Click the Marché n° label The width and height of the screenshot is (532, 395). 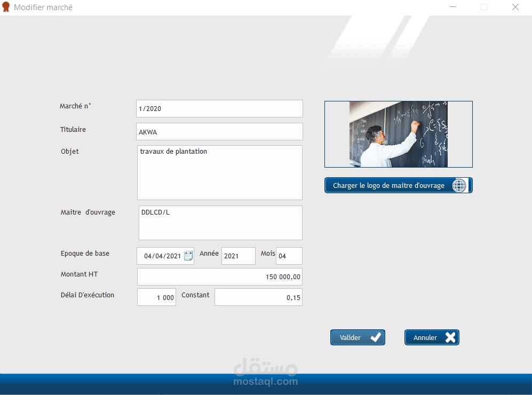pos(75,106)
